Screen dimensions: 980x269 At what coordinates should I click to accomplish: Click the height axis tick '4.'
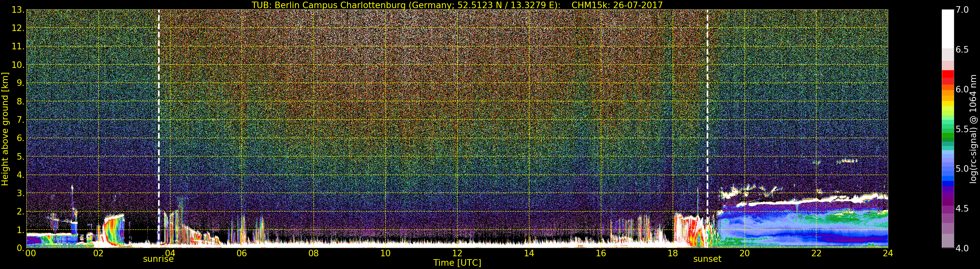[x=21, y=175]
